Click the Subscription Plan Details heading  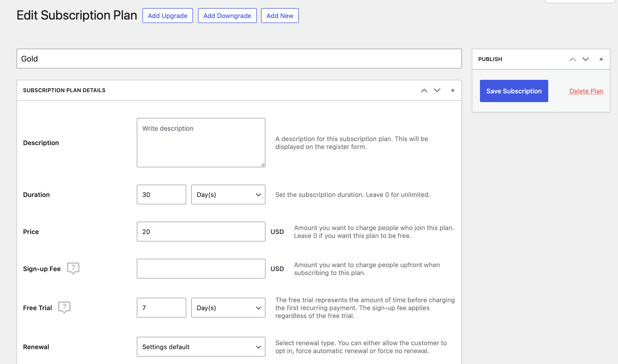[64, 90]
